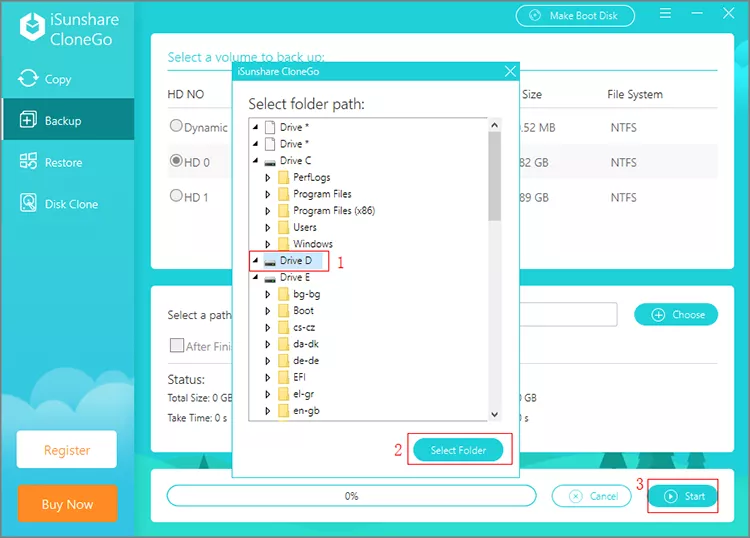Expand the Program Files (x86) folder arrow
The height and width of the screenshot is (538, 750).
tap(268, 211)
